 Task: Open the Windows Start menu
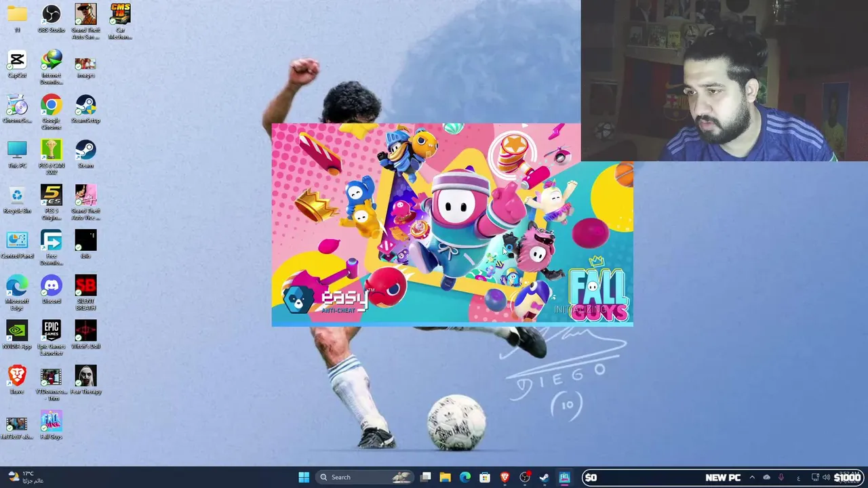(304, 477)
